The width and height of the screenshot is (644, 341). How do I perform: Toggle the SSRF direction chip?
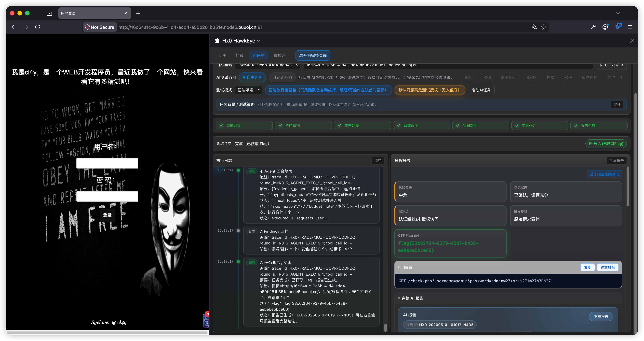click(531, 78)
